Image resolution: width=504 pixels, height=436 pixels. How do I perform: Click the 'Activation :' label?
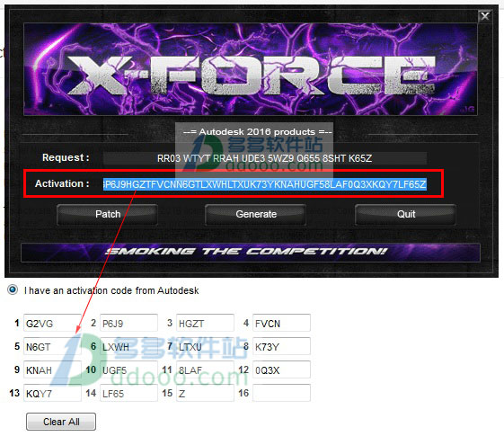tap(62, 183)
